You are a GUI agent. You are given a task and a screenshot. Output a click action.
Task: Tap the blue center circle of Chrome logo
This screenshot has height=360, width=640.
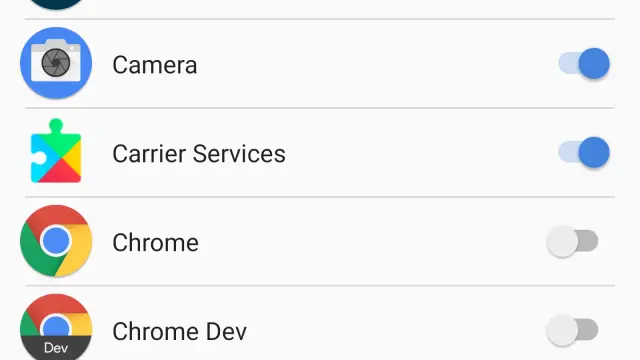(x=56, y=241)
